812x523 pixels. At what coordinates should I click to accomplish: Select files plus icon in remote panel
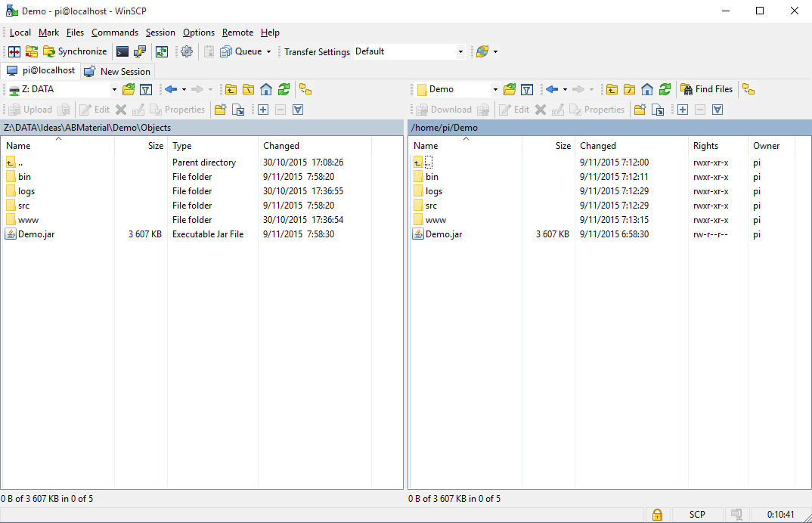point(683,110)
